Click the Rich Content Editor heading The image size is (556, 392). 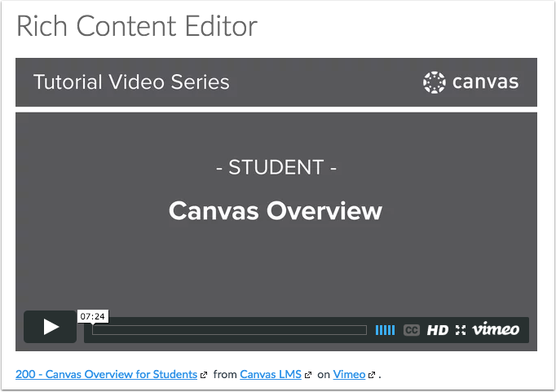coord(137,26)
